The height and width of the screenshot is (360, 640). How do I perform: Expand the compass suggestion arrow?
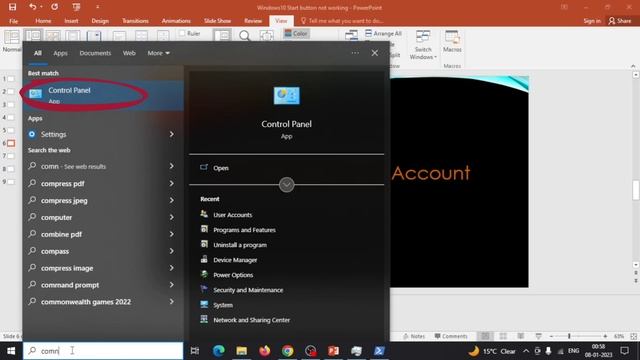click(x=171, y=251)
